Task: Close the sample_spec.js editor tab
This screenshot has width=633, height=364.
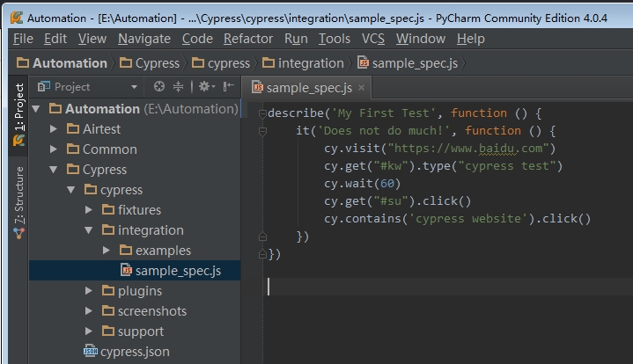Action: (x=361, y=87)
